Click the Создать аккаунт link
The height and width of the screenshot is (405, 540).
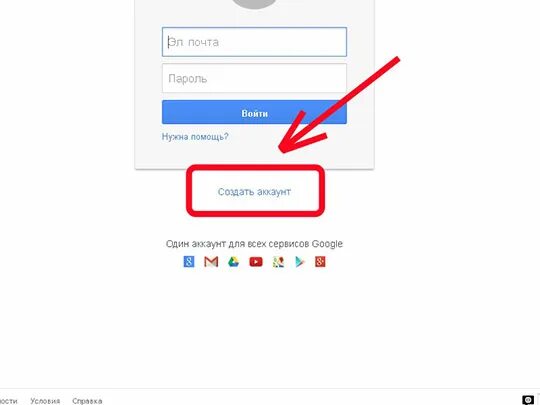pos(255,191)
